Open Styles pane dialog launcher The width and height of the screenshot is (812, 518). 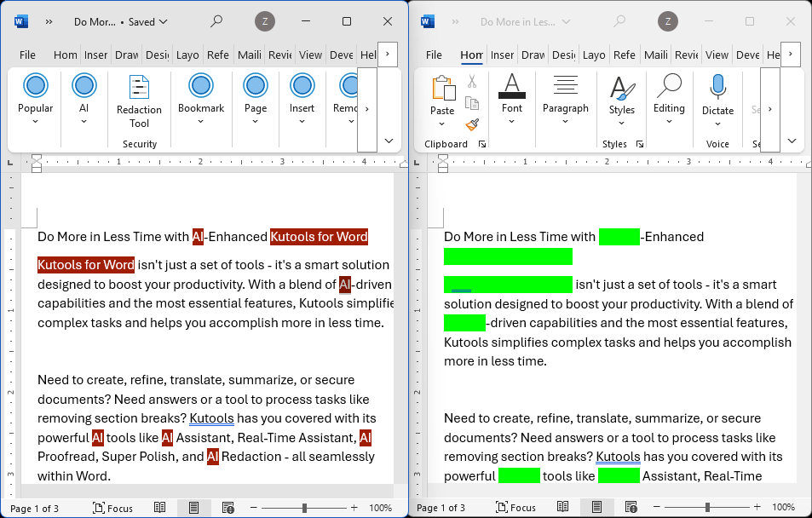[x=640, y=144]
